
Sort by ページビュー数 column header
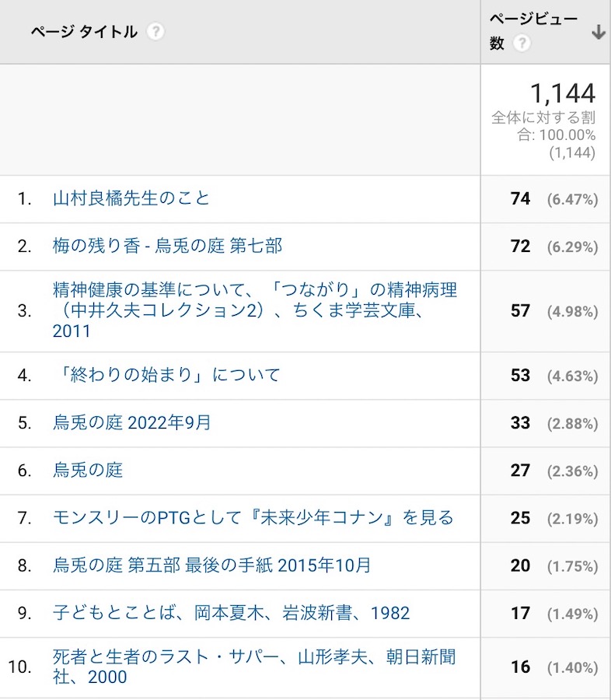pyautogui.click(x=533, y=22)
